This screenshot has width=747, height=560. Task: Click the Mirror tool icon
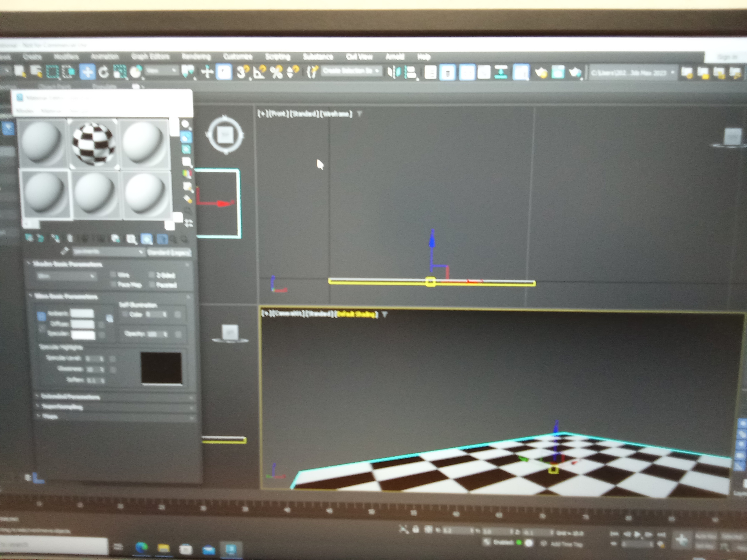(x=394, y=72)
